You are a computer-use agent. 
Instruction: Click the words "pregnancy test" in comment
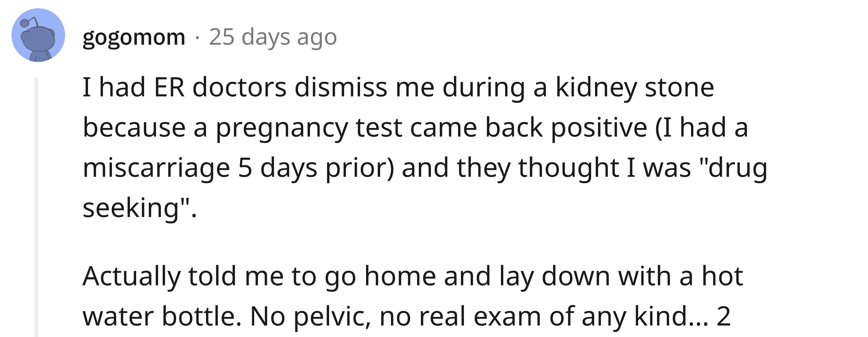click(309, 129)
